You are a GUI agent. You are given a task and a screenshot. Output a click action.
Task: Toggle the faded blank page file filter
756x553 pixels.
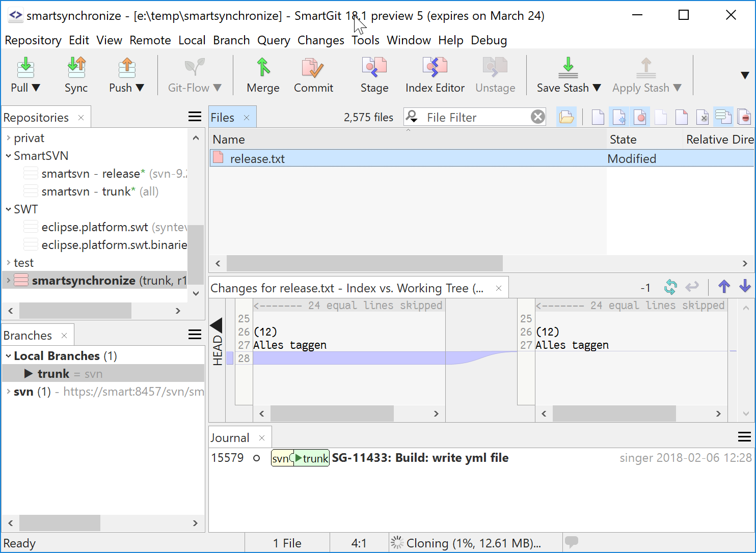(661, 117)
